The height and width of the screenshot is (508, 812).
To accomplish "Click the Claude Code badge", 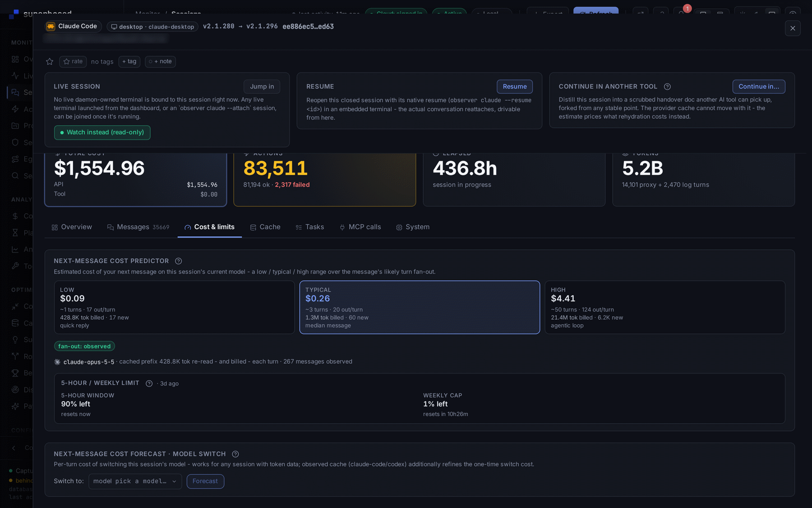I will 73,26.
